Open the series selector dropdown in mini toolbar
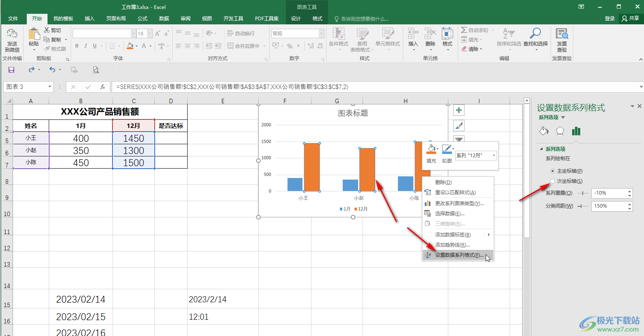 point(494,156)
